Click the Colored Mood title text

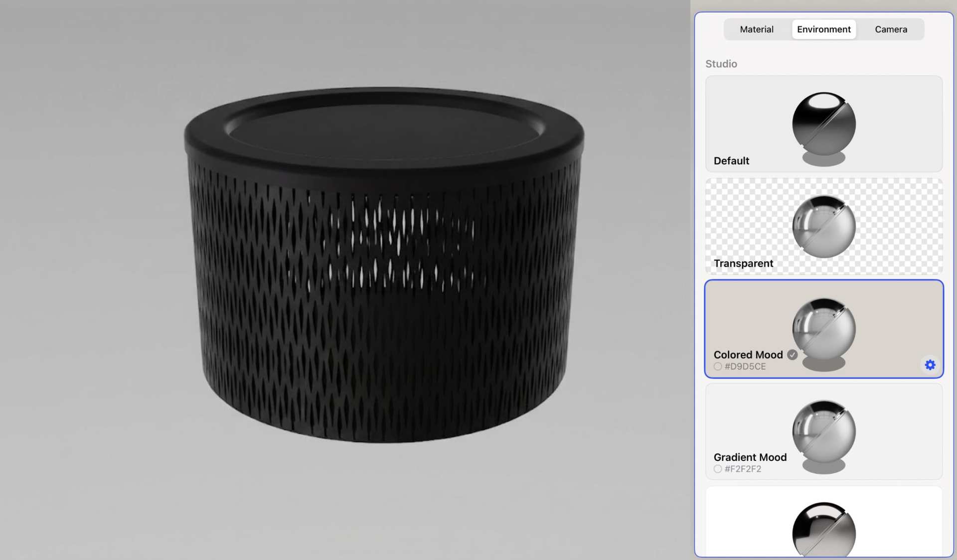(x=748, y=355)
